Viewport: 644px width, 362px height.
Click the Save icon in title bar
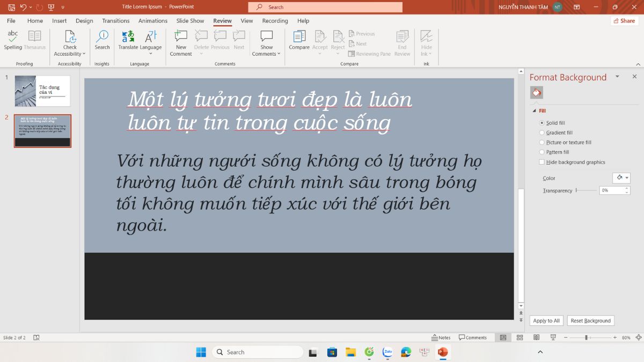coord(11,7)
